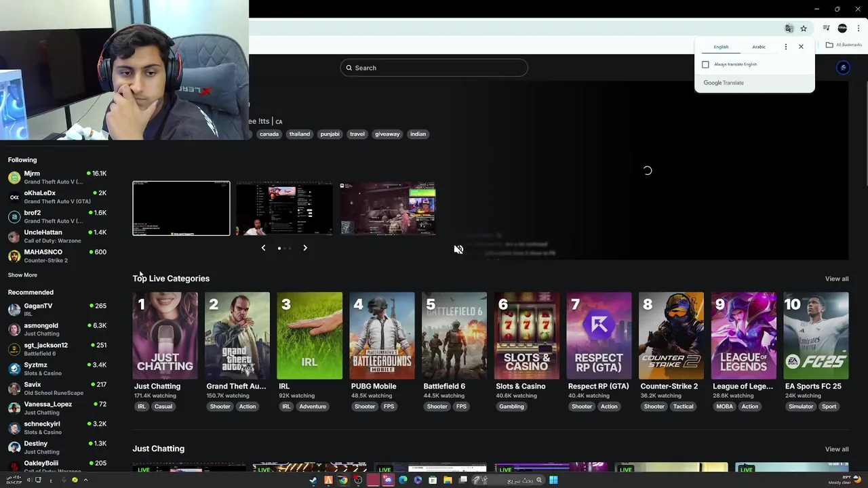Image resolution: width=868 pixels, height=488 pixels.
Task: Click the Google Translate icon in address bar
Action: (x=789, y=28)
